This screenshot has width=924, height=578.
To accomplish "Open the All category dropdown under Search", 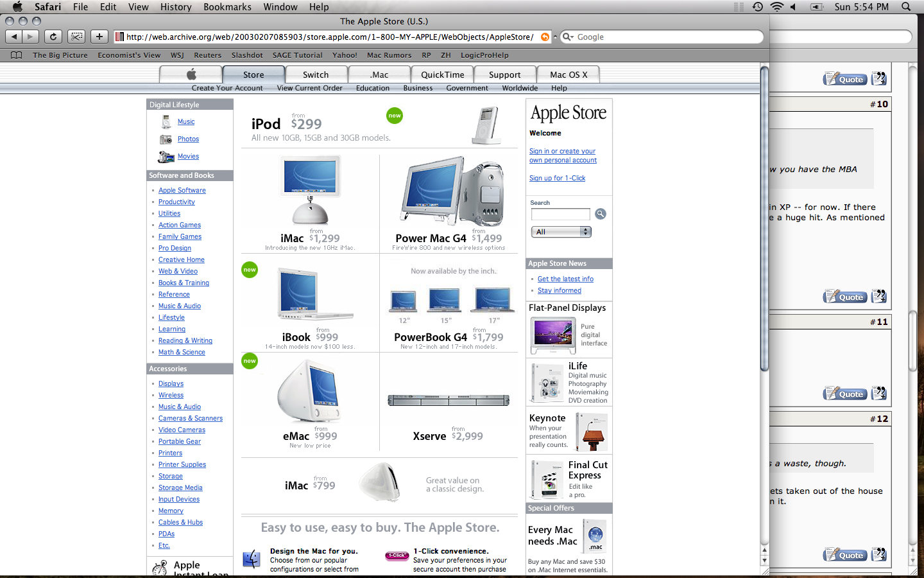I will pos(561,232).
